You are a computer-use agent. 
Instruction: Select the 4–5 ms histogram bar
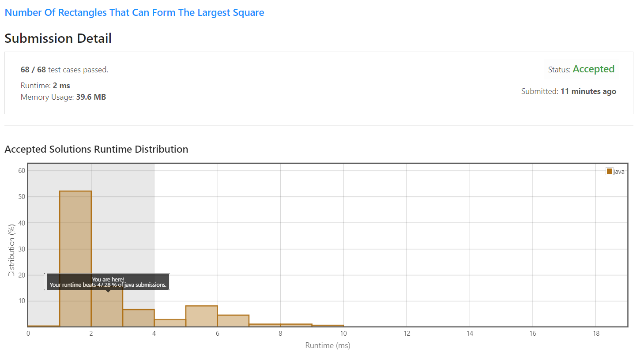pos(170,323)
